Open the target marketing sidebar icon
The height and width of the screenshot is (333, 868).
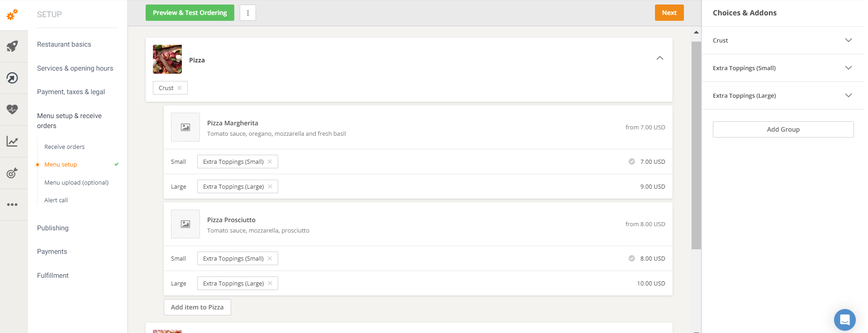coord(12,173)
